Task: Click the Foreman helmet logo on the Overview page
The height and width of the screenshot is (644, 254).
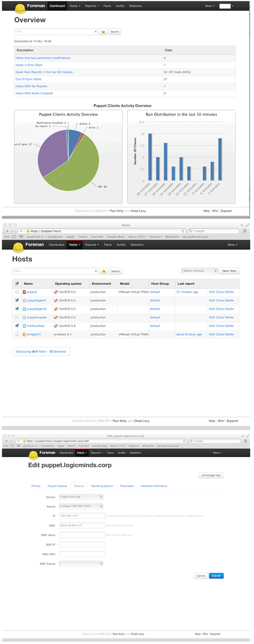Action: coord(19,8)
